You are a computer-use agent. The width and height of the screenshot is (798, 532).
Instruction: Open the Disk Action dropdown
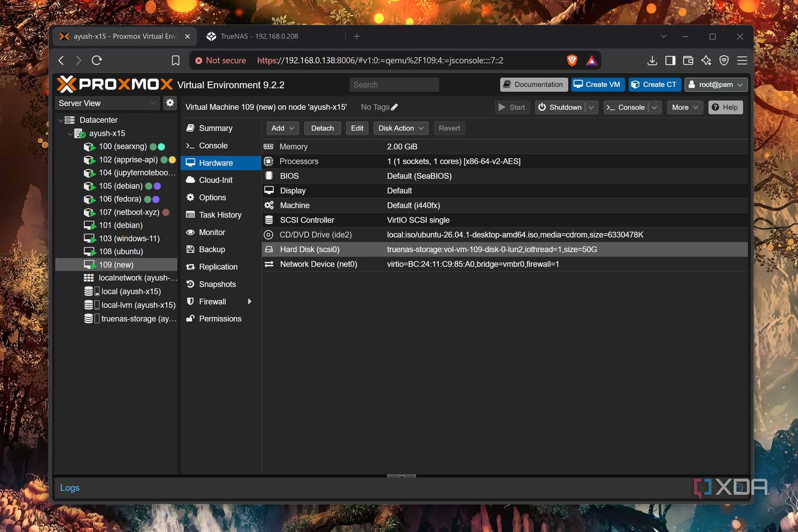[x=400, y=128]
